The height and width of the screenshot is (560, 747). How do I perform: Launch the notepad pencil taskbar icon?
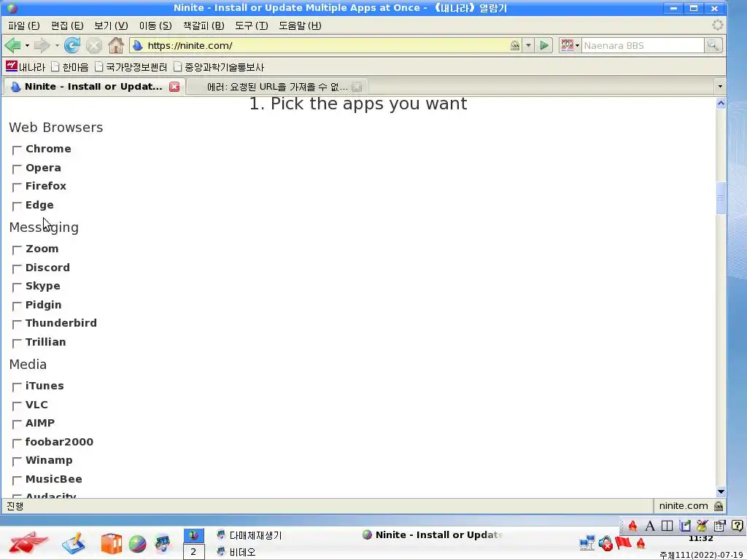pyautogui.click(x=74, y=543)
